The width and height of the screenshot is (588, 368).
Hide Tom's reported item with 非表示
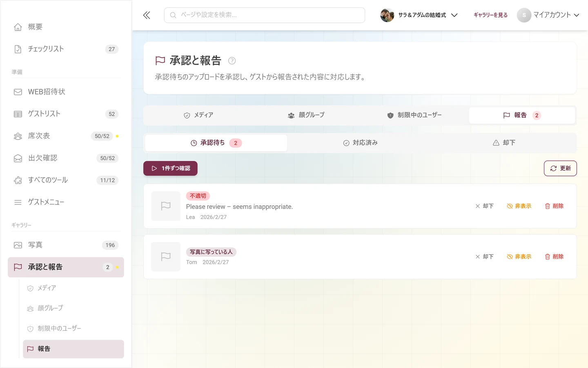[x=519, y=257]
